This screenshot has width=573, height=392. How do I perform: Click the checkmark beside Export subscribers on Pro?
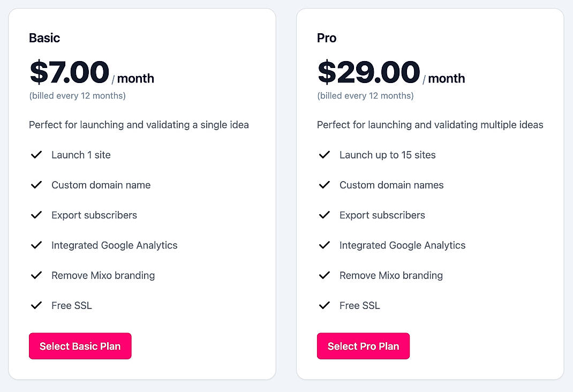tap(325, 215)
